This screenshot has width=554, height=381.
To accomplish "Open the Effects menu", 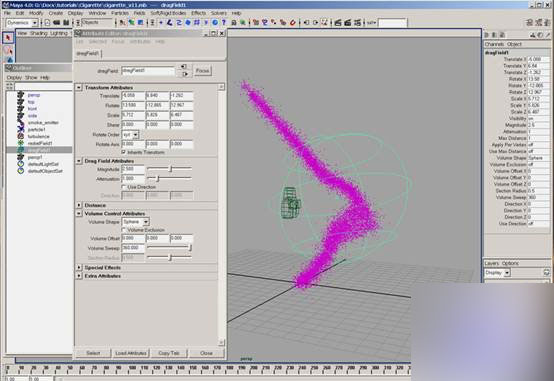I will point(199,13).
